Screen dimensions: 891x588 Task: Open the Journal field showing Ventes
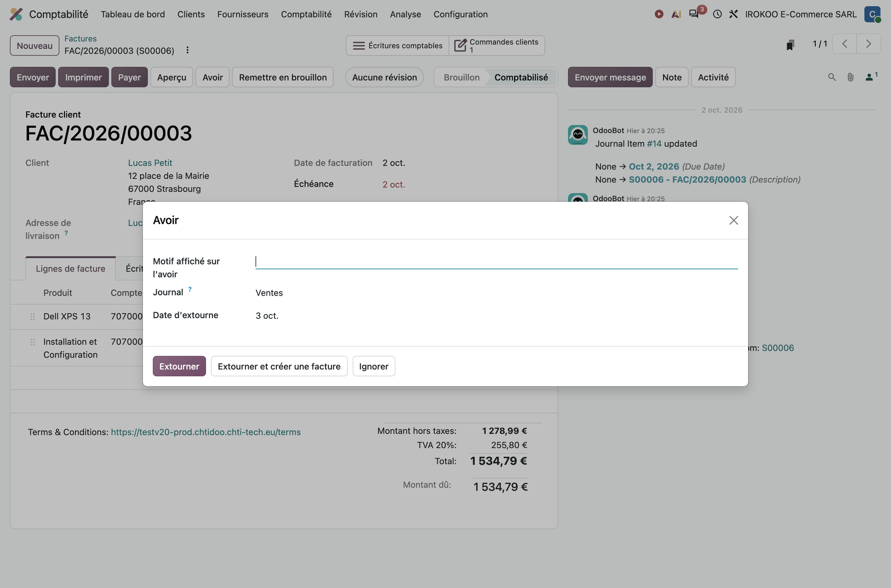(497, 293)
